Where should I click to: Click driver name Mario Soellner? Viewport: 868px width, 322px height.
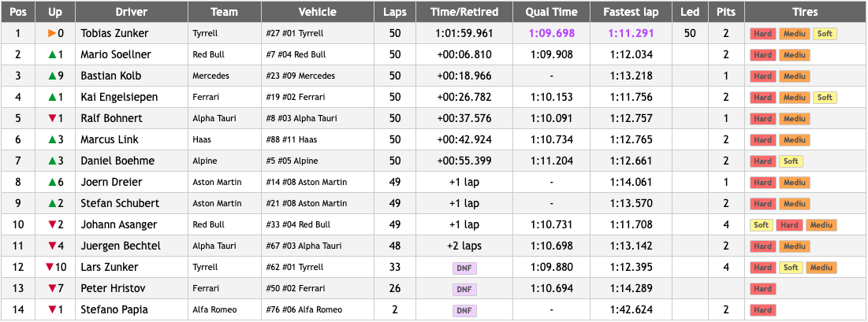[116, 55]
